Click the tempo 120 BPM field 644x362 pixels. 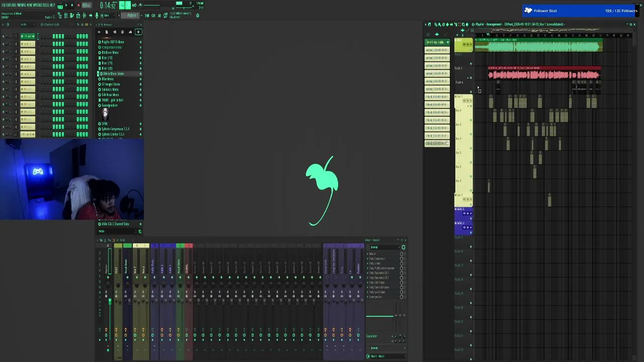coord(87,5)
